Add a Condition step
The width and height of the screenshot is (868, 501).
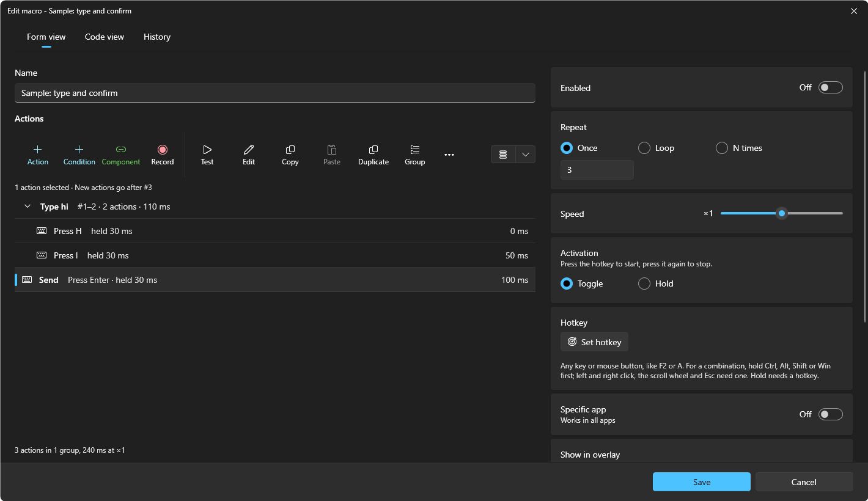(x=79, y=155)
